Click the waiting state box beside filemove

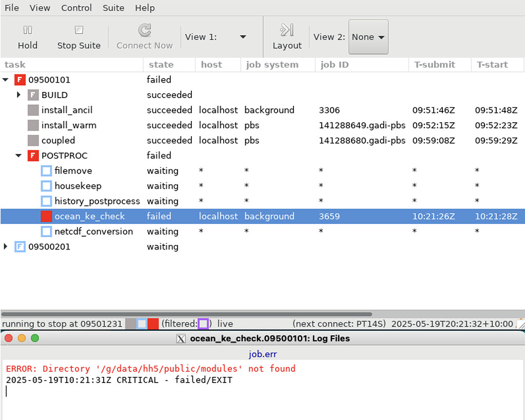pos(46,170)
